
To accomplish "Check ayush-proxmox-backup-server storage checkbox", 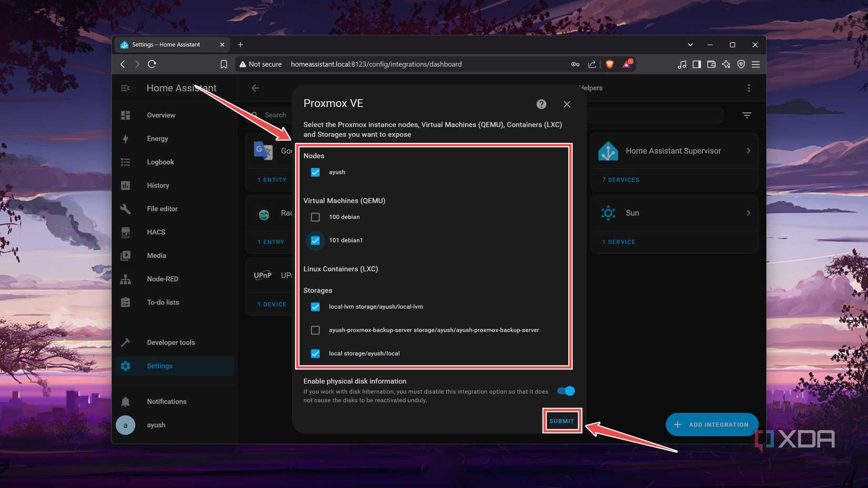I will (x=315, y=330).
